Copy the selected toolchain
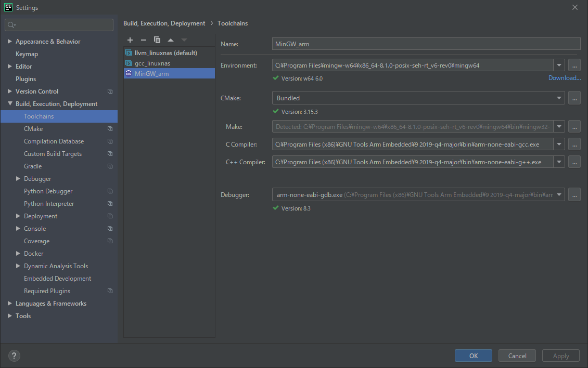 tap(157, 40)
